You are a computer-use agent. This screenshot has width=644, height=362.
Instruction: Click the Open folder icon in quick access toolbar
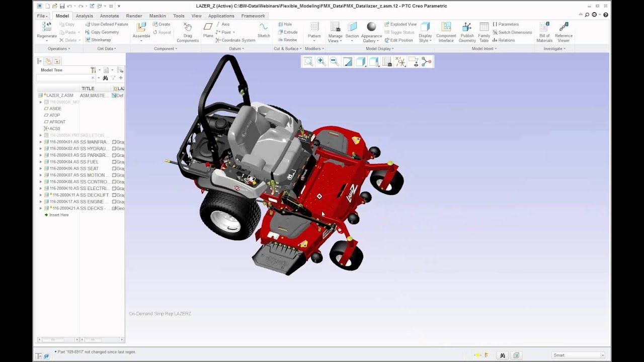coord(54,6)
